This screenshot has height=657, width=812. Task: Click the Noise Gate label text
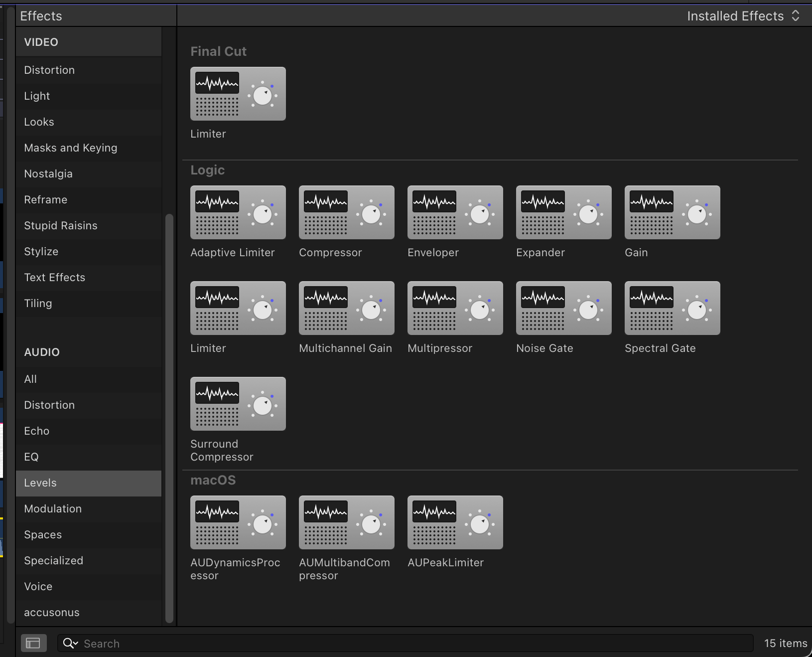pyautogui.click(x=545, y=348)
